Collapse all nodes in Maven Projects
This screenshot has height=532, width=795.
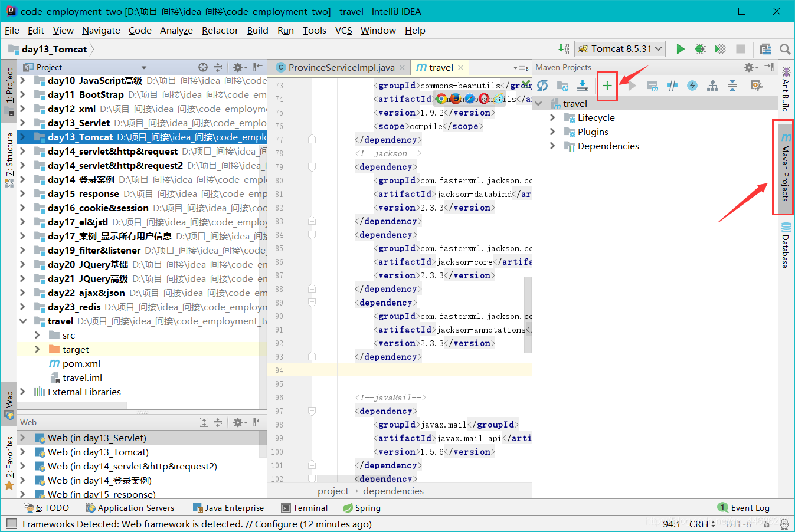[x=732, y=86]
